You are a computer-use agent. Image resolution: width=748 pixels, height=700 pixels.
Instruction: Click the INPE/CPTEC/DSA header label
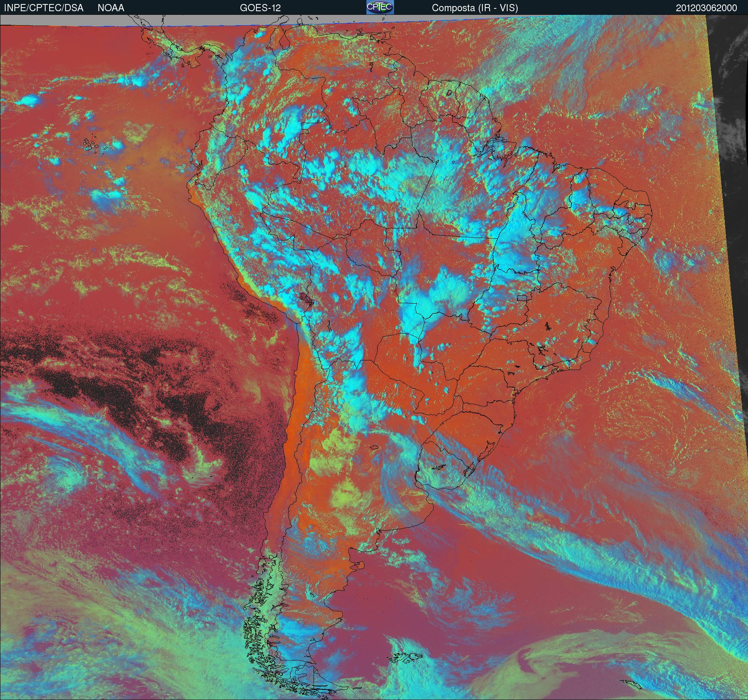coord(44,8)
